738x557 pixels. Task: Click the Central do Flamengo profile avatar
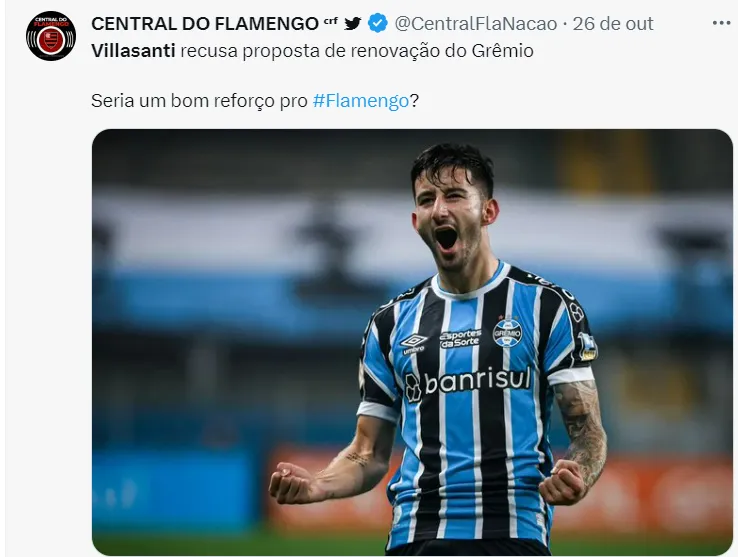click(51, 36)
